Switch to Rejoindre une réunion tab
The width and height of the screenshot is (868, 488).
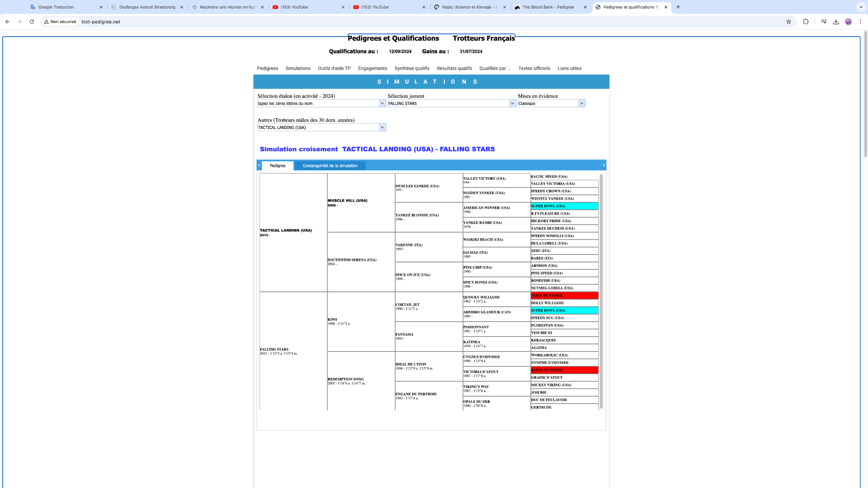(x=228, y=7)
